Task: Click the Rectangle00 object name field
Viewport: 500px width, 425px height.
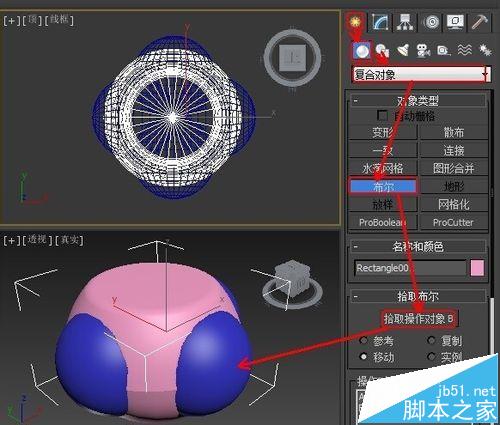Action: click(x=410, y=268)
